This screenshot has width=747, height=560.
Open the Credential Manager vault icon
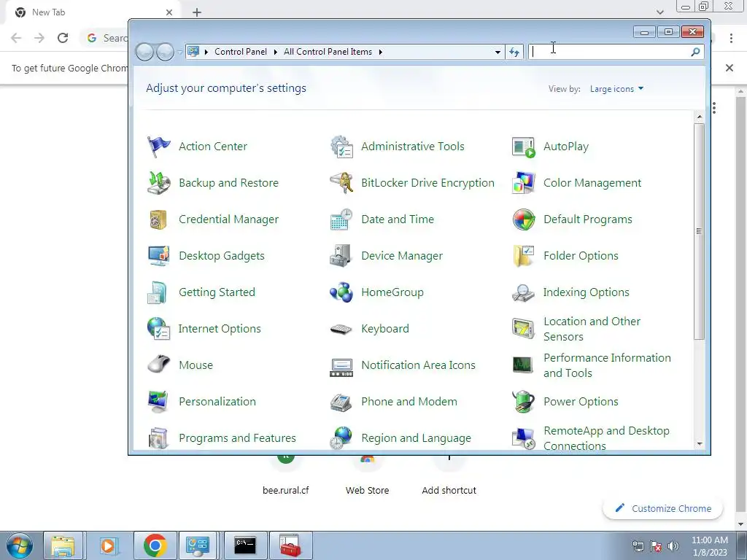(158, 219)
